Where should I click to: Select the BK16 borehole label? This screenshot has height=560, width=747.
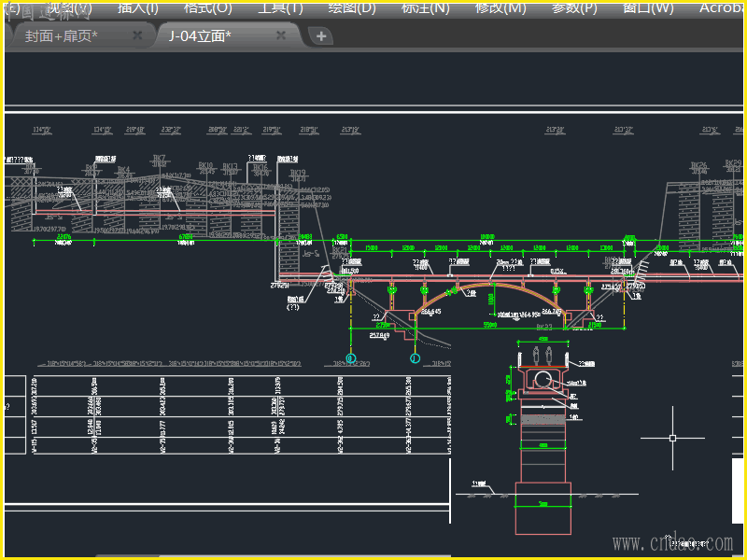[x=261, y=168]
